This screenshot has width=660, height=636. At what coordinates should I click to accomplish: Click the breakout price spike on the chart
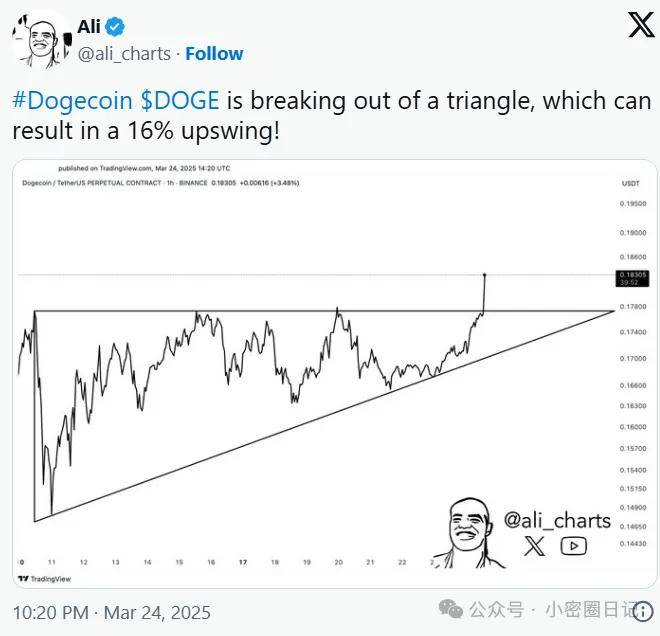click(484, 290)
